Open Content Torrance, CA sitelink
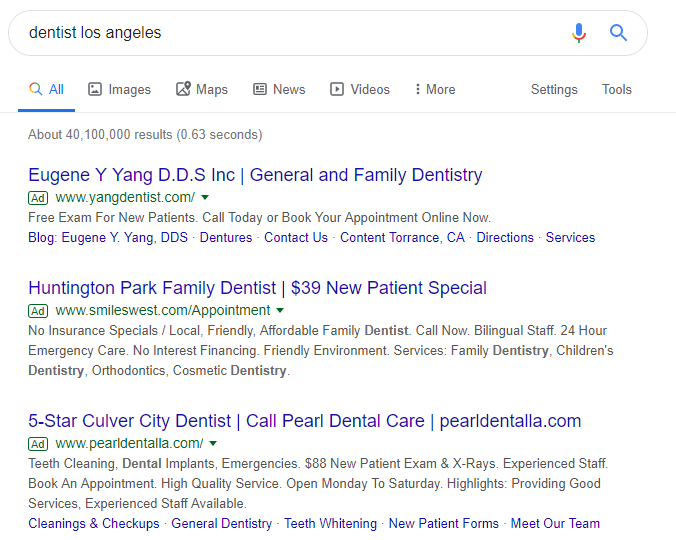Image resolution: width=676 pixels, height=540 pixels. coord(402,237)
